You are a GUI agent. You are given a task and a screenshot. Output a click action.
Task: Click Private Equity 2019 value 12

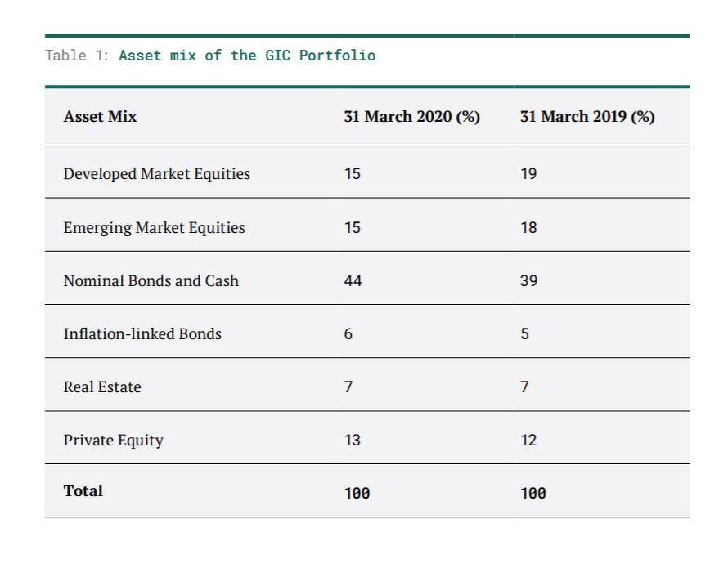pyautogui.click(x=528, y=441)
